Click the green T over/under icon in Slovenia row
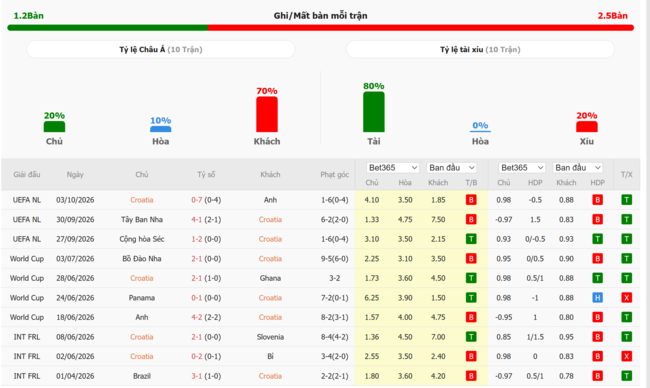This screenshot has height=388, width=650. (x=626, y=337)
